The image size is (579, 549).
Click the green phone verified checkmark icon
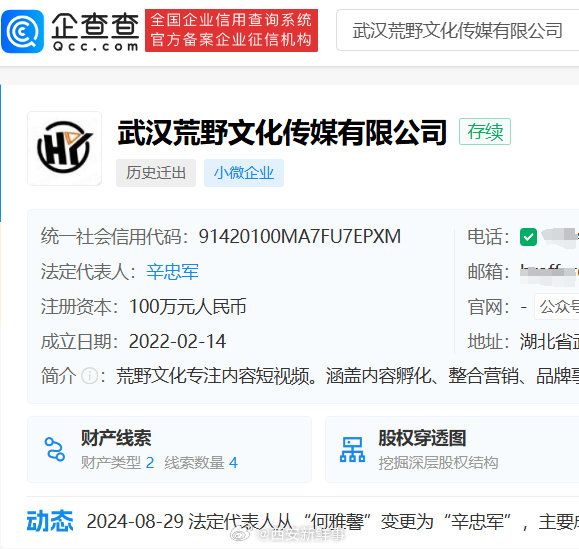point(528,237)
